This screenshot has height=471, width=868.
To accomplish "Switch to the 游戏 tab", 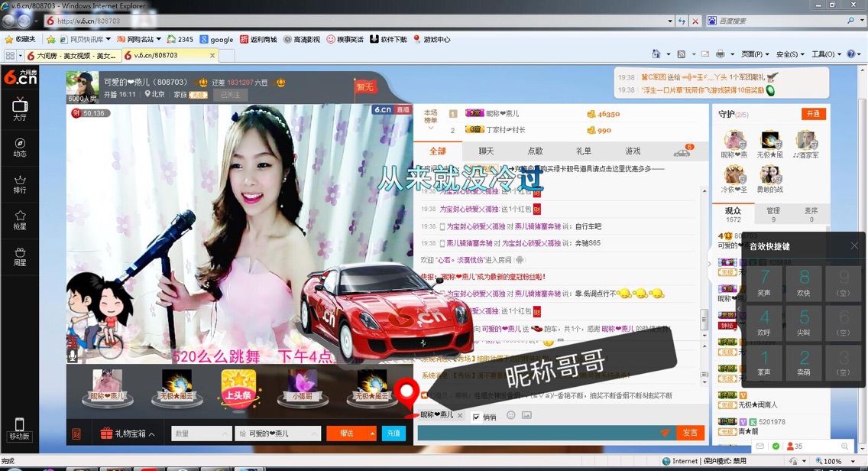I will point(632,151).
